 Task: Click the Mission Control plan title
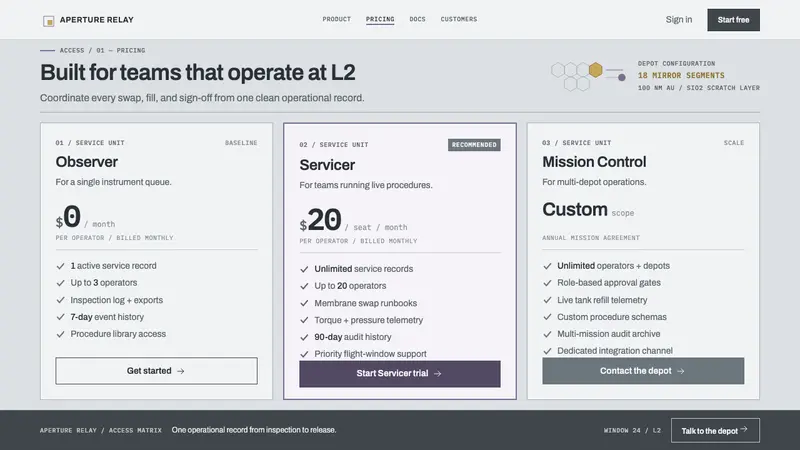594,162
